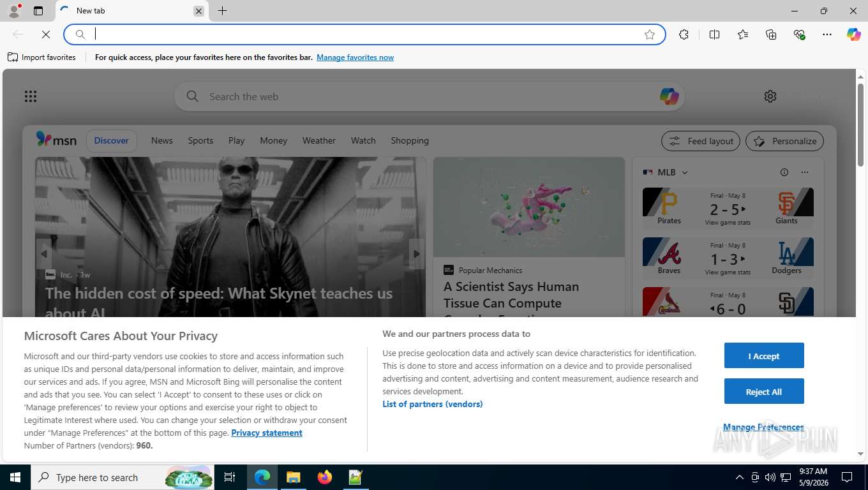Select the Discover tab

112,140
